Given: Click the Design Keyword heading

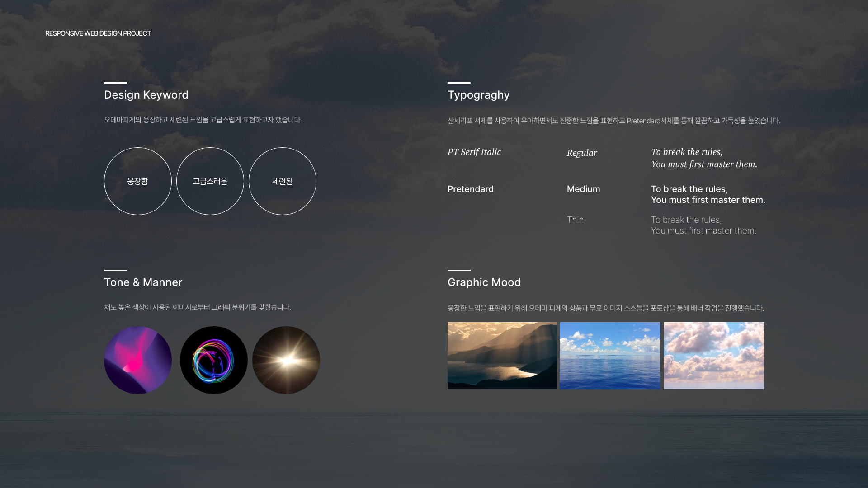Looking at the screenshot, I should (x=146, y=95).
